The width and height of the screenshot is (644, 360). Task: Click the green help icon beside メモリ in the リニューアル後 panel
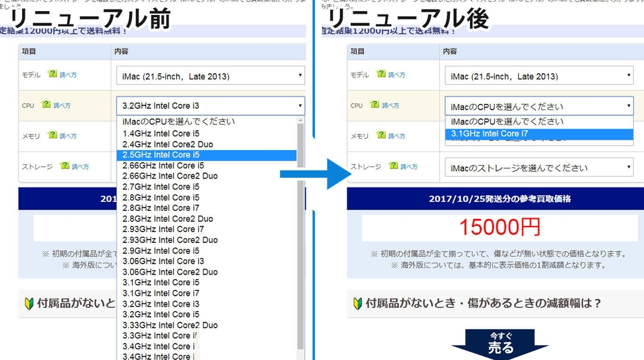click(382, 136)
